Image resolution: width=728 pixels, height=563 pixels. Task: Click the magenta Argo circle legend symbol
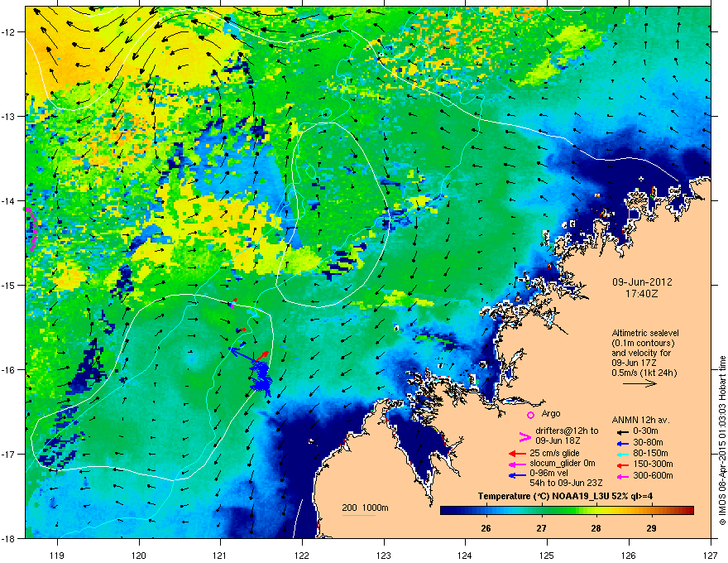pos(530,415)
